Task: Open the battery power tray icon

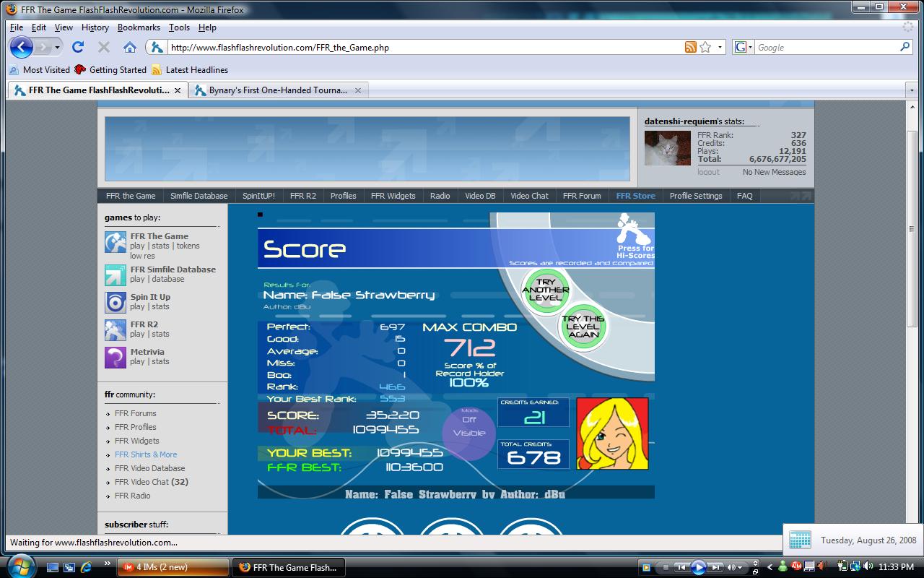Action: (842, 566)
